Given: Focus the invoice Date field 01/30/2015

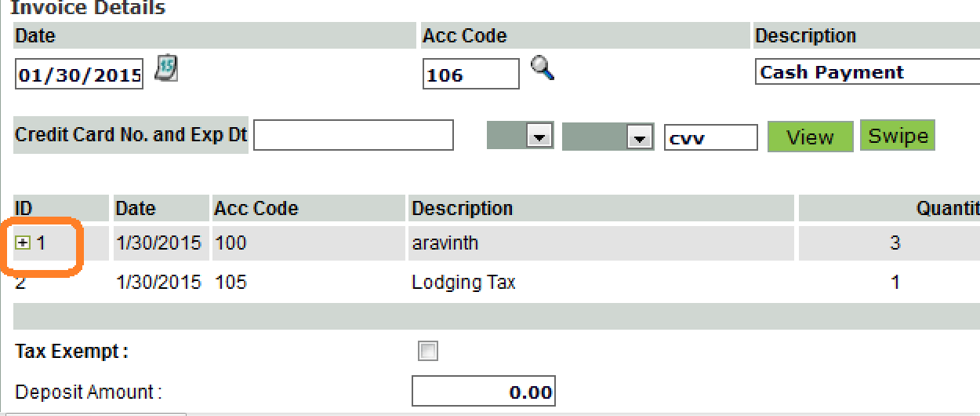Looking at the screenshot, I should pos(79,75).
